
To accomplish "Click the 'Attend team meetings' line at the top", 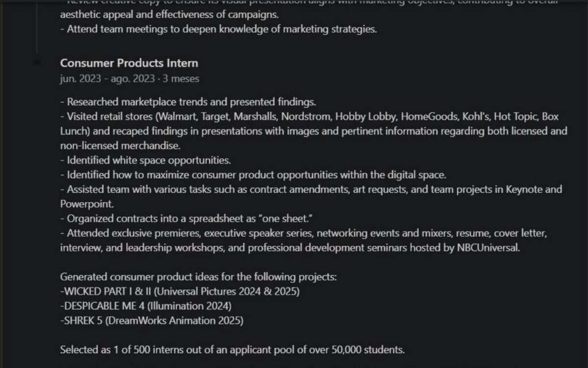I will click(x=219, y=29).
